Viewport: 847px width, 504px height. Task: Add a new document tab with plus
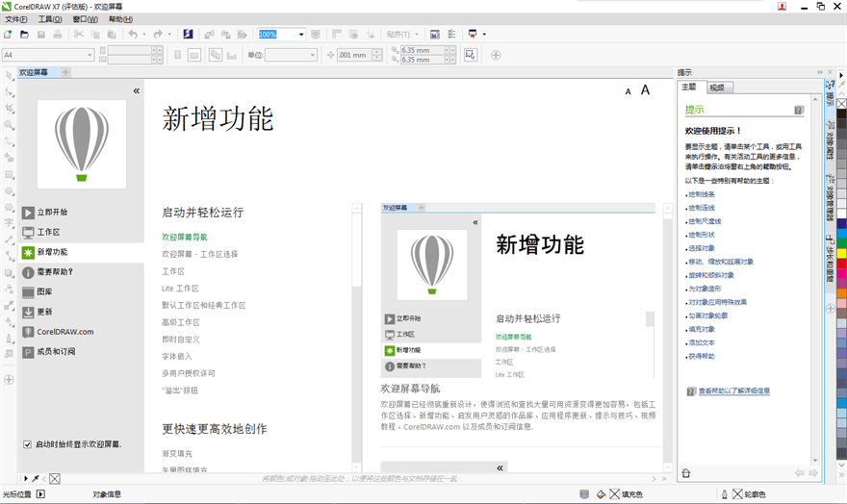point(65,72)
